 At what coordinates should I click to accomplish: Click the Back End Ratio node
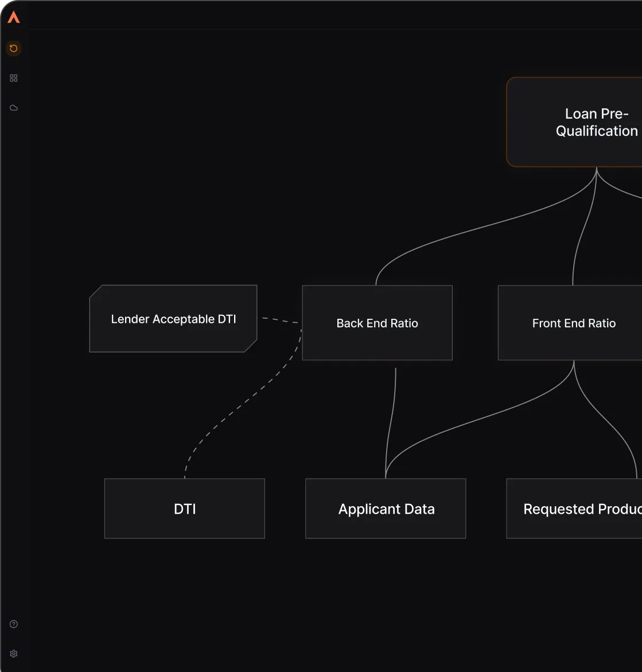point(377,323)
